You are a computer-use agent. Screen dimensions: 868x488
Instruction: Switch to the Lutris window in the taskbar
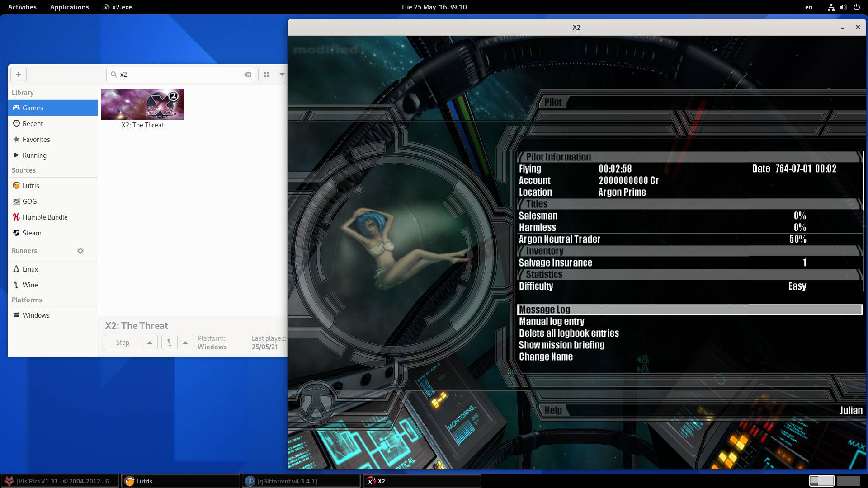pyautogui.click(x=181, y=481)
